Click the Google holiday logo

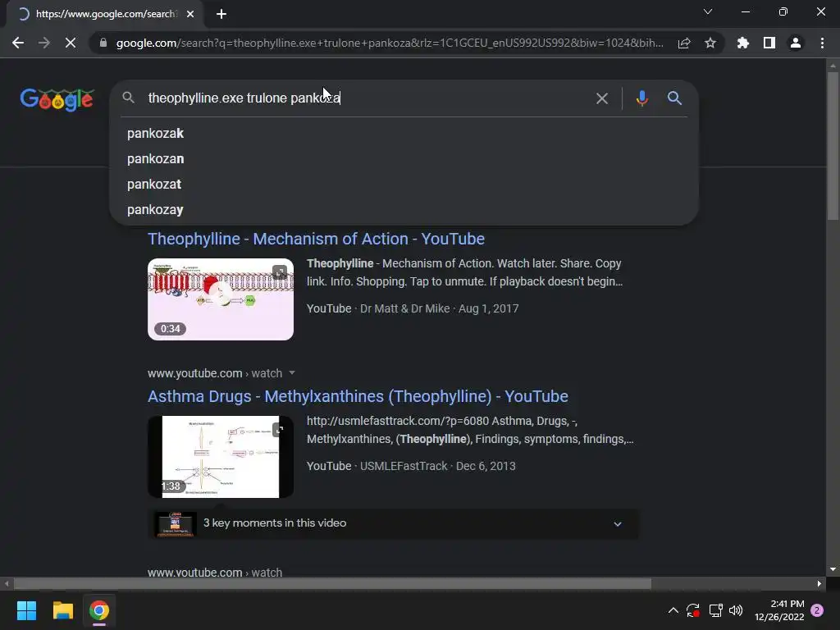pos(57,99)
